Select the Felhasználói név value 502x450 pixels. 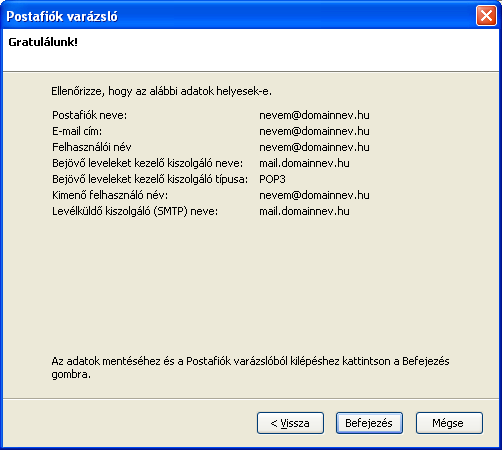314,147
